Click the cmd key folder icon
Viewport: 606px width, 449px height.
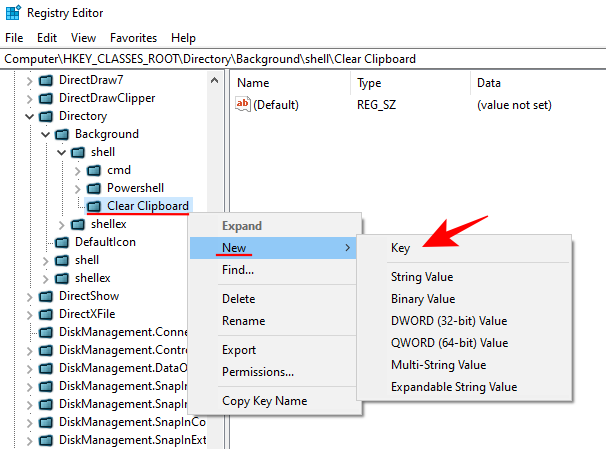click(x=95, y=170)
